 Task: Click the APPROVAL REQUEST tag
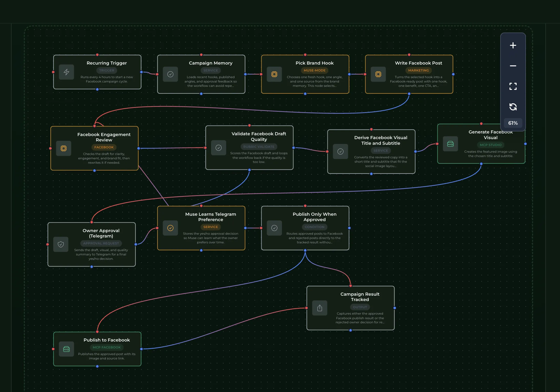tap(101, 243)
